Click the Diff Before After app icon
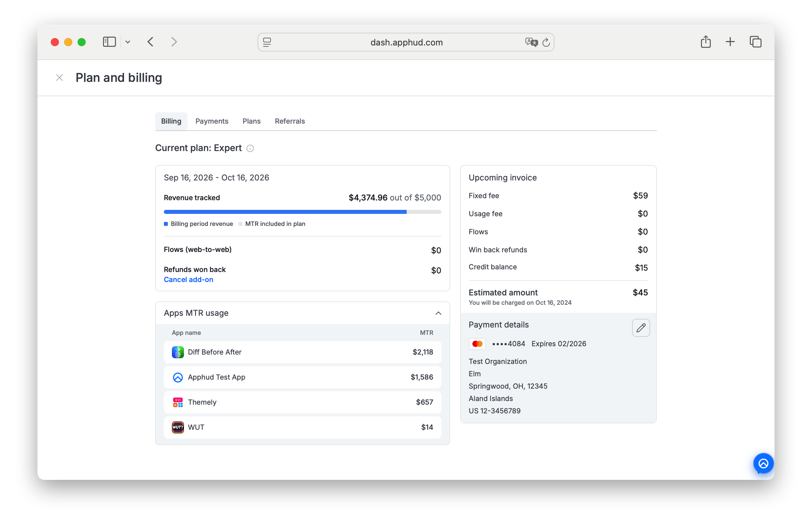 [x=177, y=352]
